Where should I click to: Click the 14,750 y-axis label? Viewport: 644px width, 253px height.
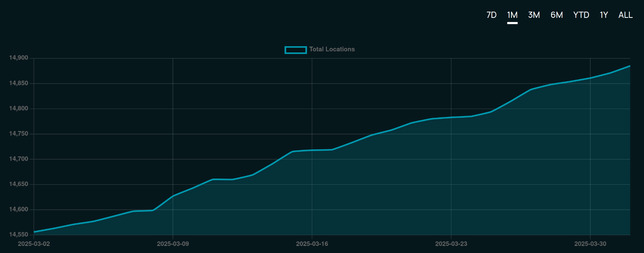[x=19, y=134]
